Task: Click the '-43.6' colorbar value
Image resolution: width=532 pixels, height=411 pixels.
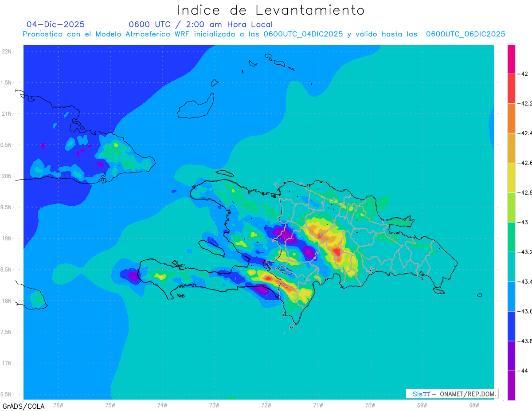Action: click(525, 311)
